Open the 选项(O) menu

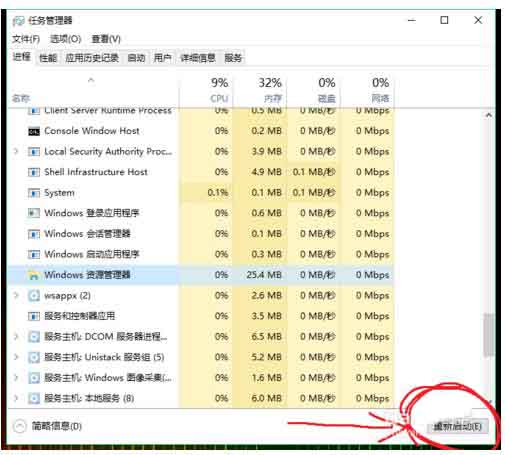coord(65,39)
